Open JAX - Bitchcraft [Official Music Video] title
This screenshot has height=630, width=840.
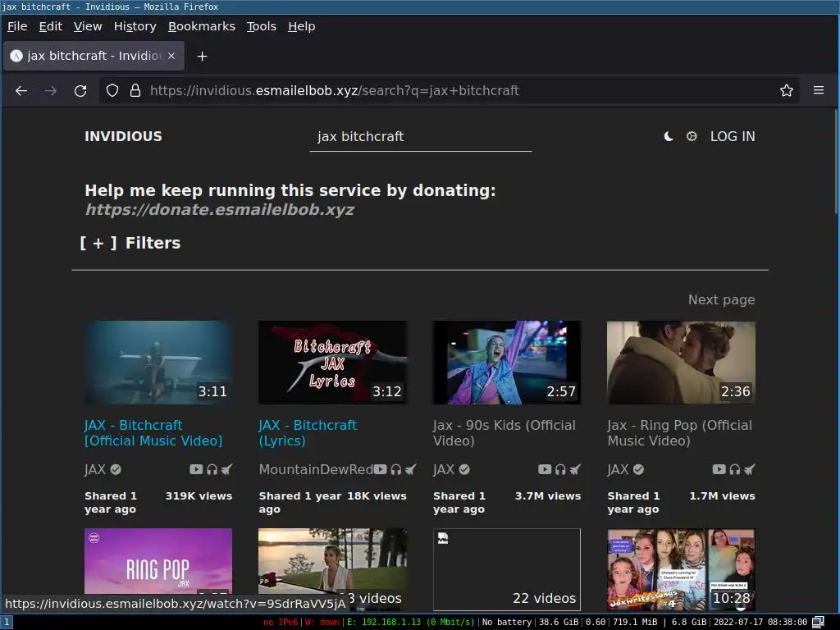[153, 433]
